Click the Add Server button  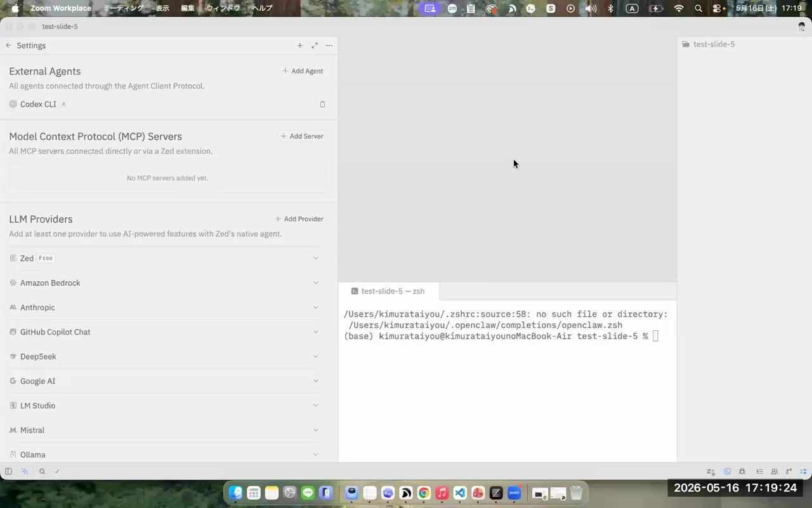[303, 136]
